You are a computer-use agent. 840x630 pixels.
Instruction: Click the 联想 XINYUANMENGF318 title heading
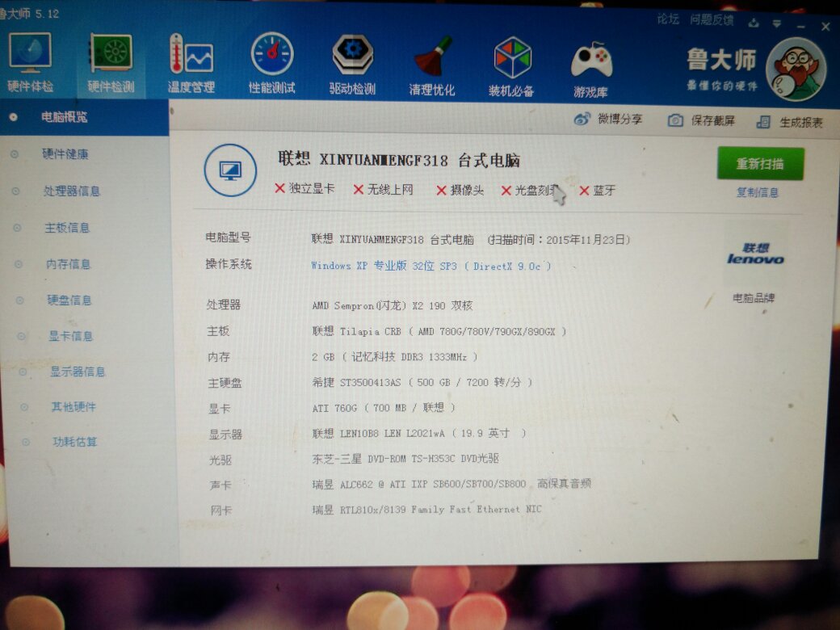399,160
